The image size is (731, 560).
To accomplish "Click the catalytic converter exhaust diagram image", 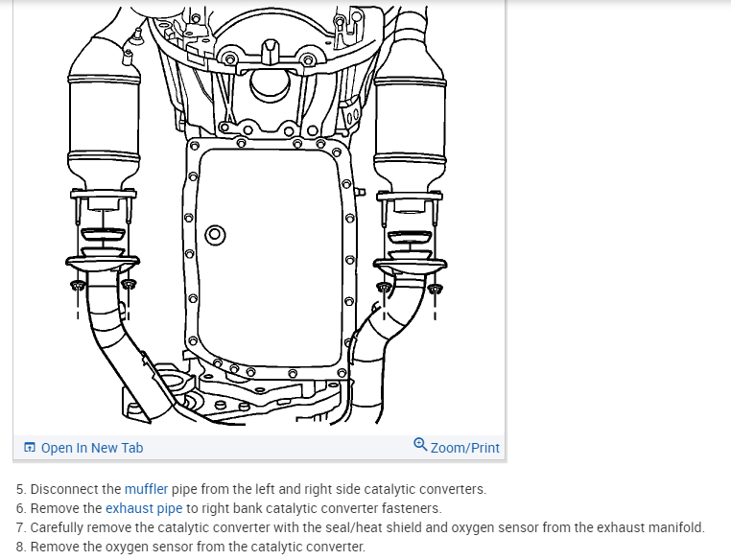I will 257,215.
